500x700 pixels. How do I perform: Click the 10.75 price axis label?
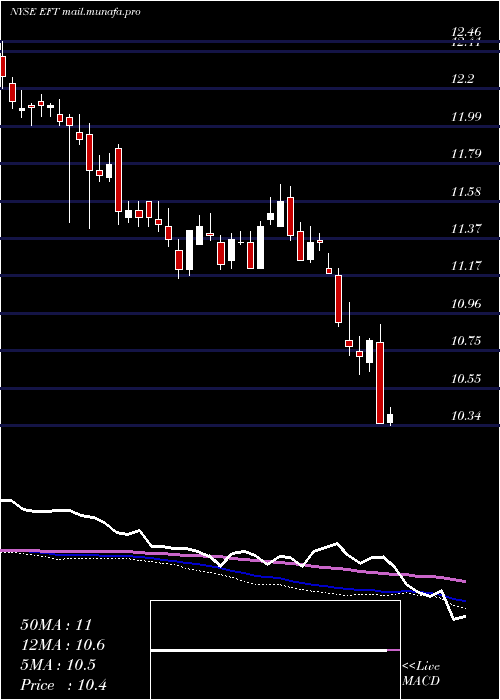coord(466,342)
